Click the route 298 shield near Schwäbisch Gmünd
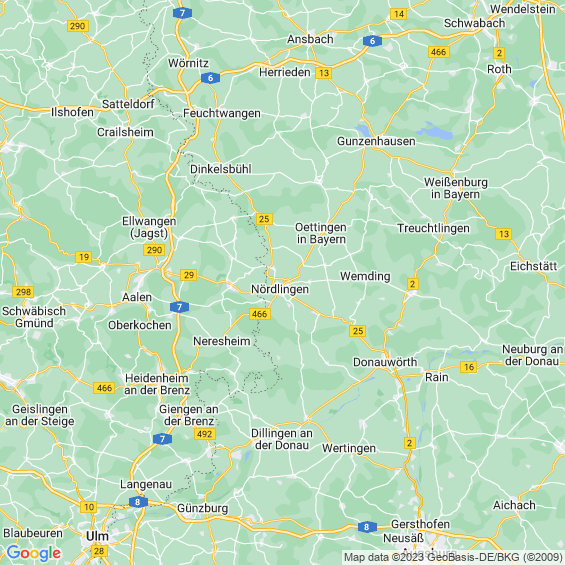The width and height of the screenshot is (565, 565). pyautogui.click(x=23, y=292)
